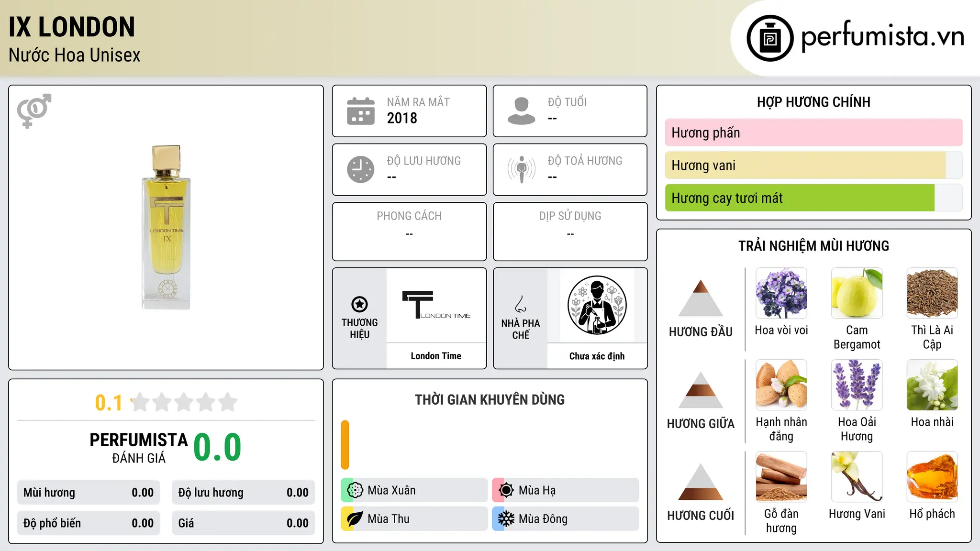Click the THỜI GIAN KHUYÊN DÙNG heading
Viewport: 980px width, 551px height.
pos(490,400)
